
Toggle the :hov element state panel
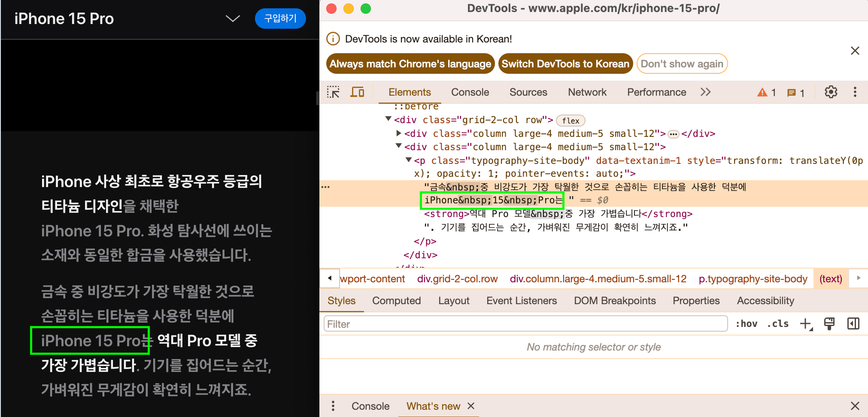point(747,324)
